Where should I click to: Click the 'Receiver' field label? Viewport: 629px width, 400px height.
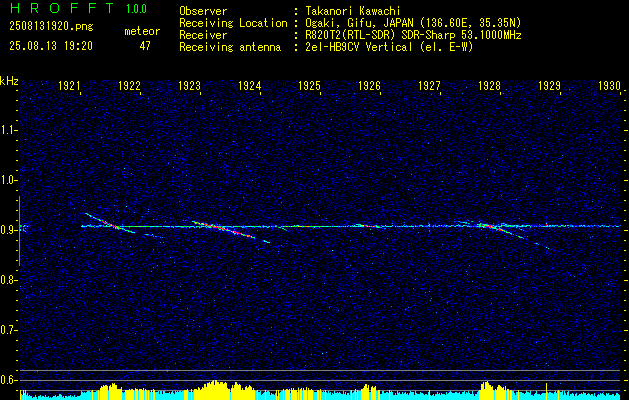click(203, 35)
